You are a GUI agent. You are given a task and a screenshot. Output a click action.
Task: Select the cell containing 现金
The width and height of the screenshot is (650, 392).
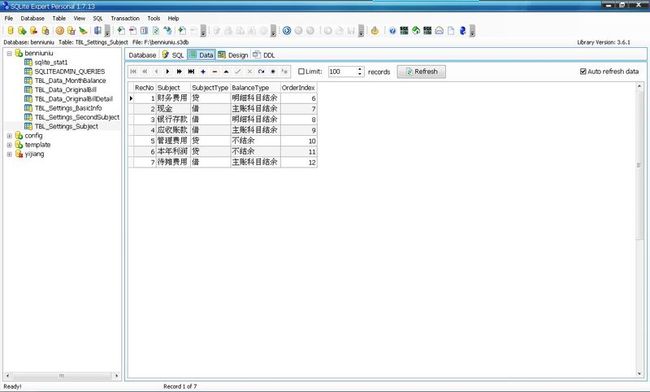pyautogui.click(x=173, y=109)
